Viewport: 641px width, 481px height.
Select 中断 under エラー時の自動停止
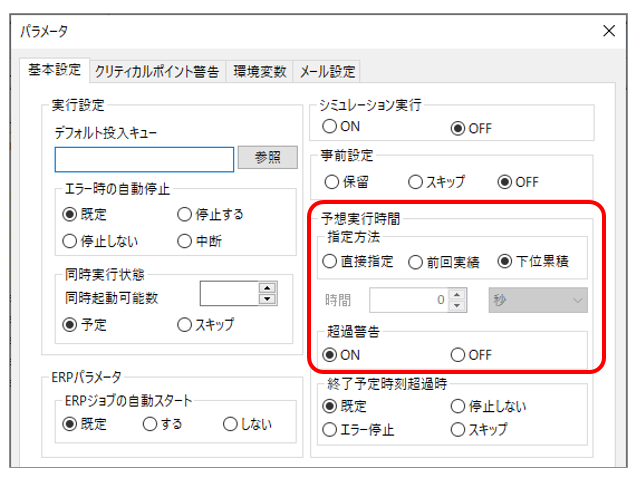tap(185, 241)
